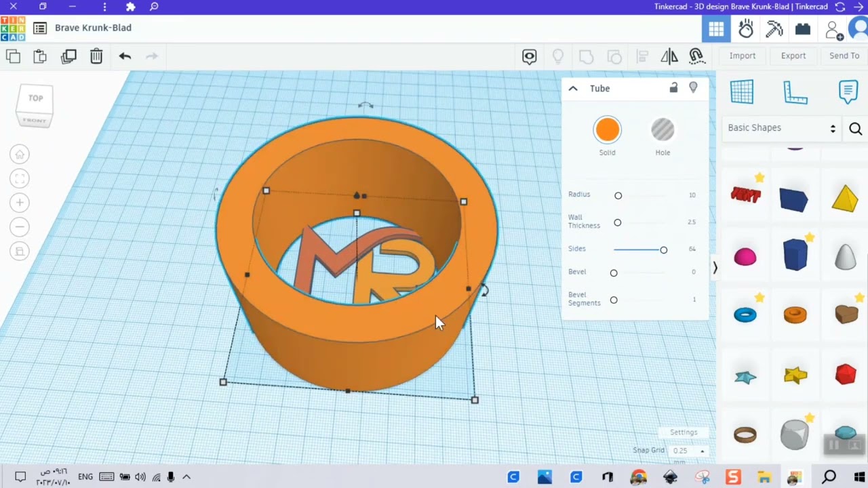The height and width of the screenshot is (488, 868).
Task: Select the yellow Star shape
Action: pyautogui.click(x=795, y=375)
